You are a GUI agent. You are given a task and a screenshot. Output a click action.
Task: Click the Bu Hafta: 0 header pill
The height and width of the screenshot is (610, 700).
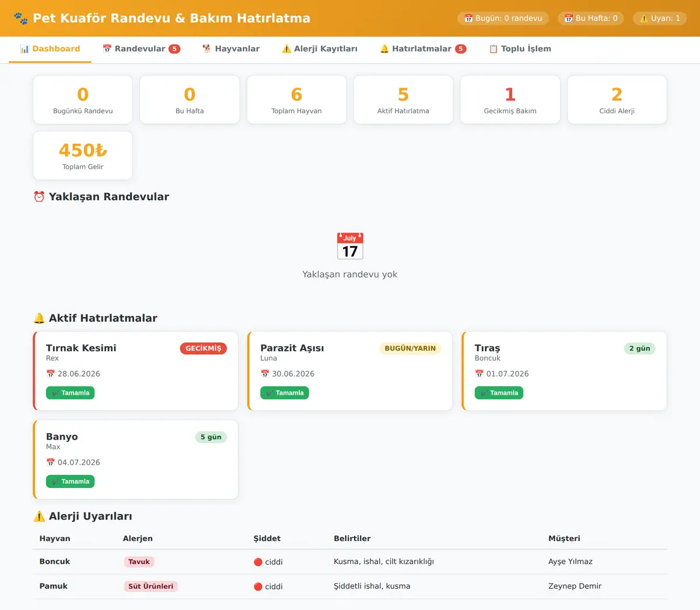tap(591, 19)
